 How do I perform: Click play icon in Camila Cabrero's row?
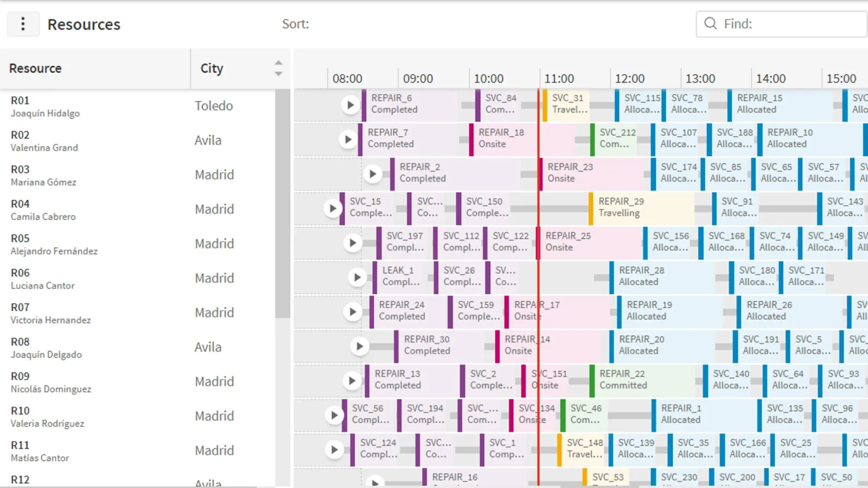click(x=332, y=208)
